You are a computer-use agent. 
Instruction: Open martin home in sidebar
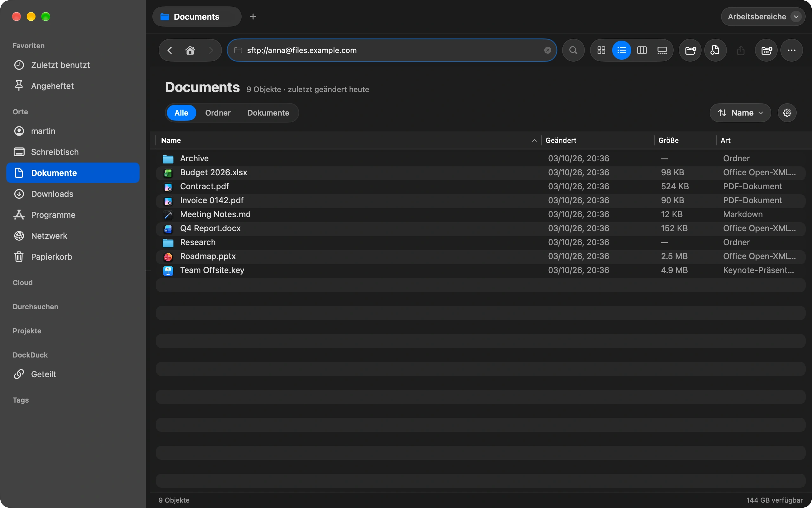[73, 131]
